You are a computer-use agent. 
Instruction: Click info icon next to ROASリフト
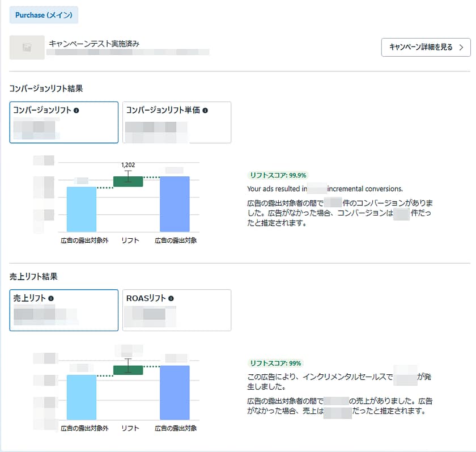point(171,298)
